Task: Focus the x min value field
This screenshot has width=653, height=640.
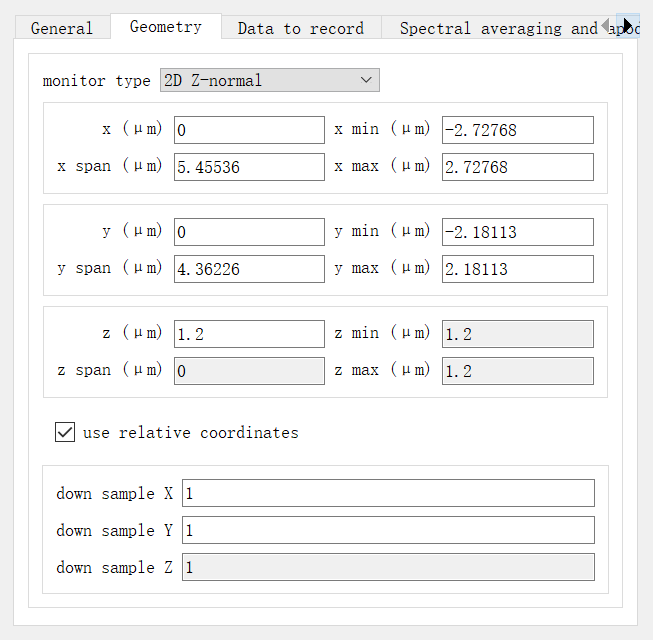Action: 517,130
